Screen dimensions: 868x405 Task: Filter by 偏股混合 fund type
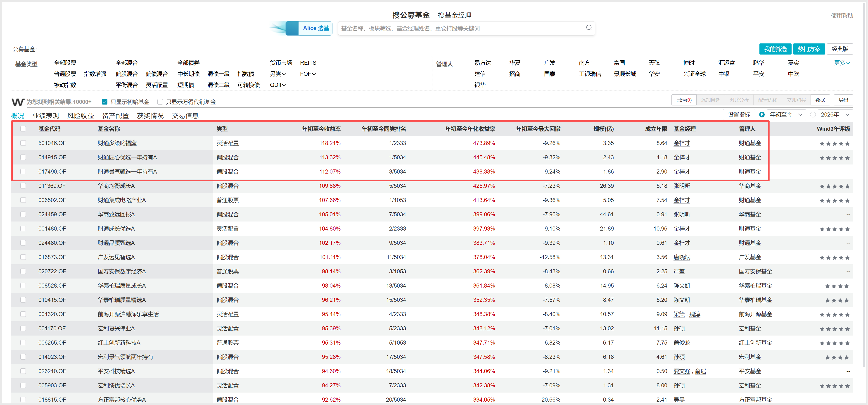pos(127,74)
